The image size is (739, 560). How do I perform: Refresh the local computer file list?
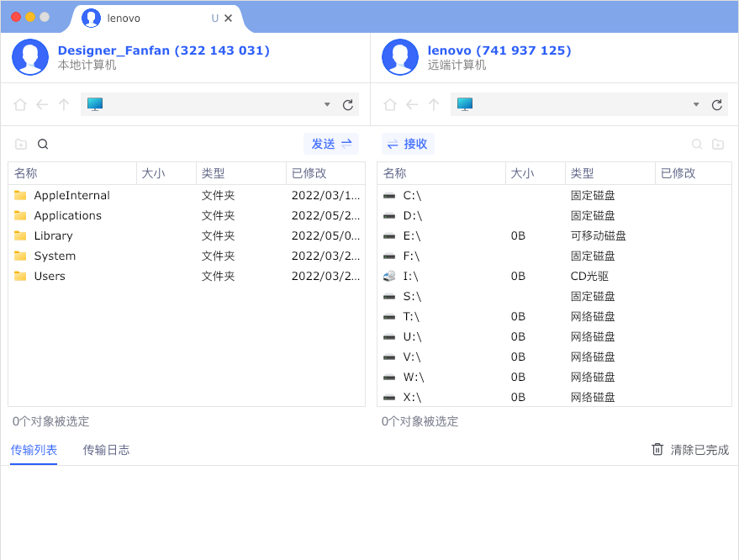point(348,104)
